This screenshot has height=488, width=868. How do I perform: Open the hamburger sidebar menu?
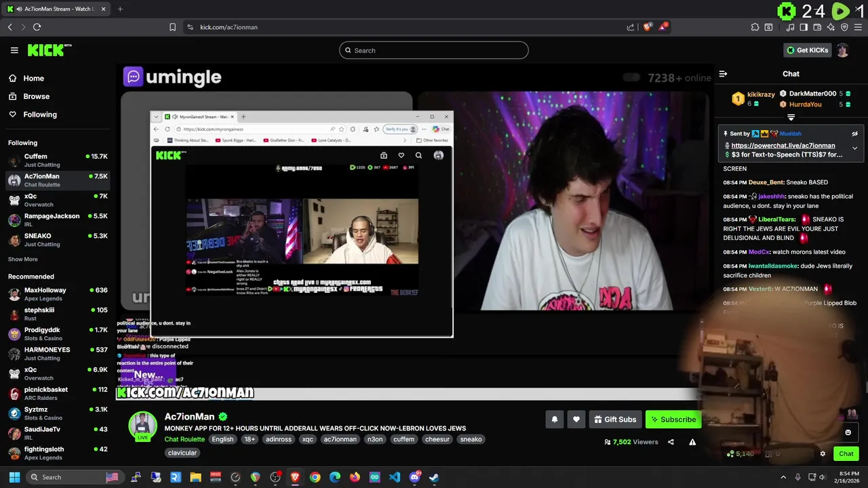click(x=14, y=50)
